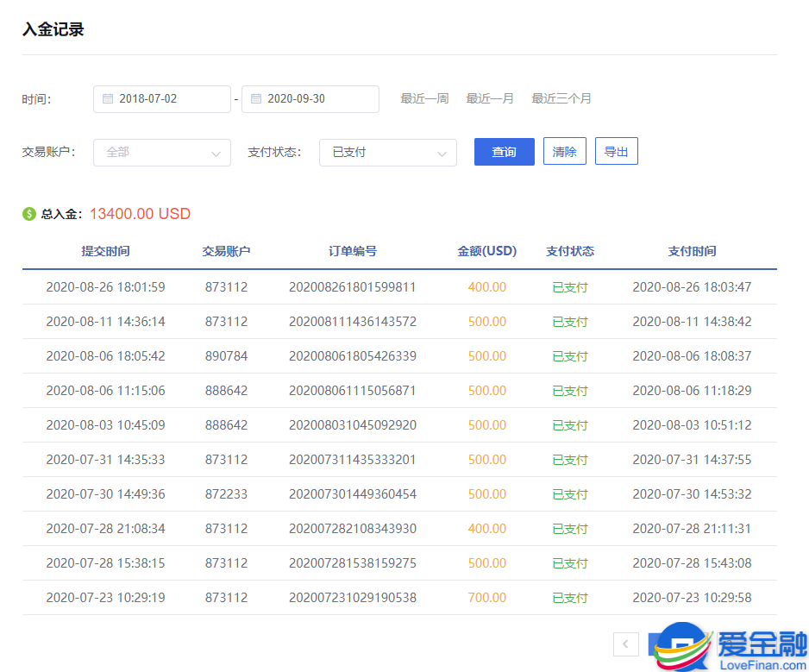This screenshot has height=672, width=809.
Task: Click submit time 2020-07-30 14:49:36
Action: pos(106,494)
